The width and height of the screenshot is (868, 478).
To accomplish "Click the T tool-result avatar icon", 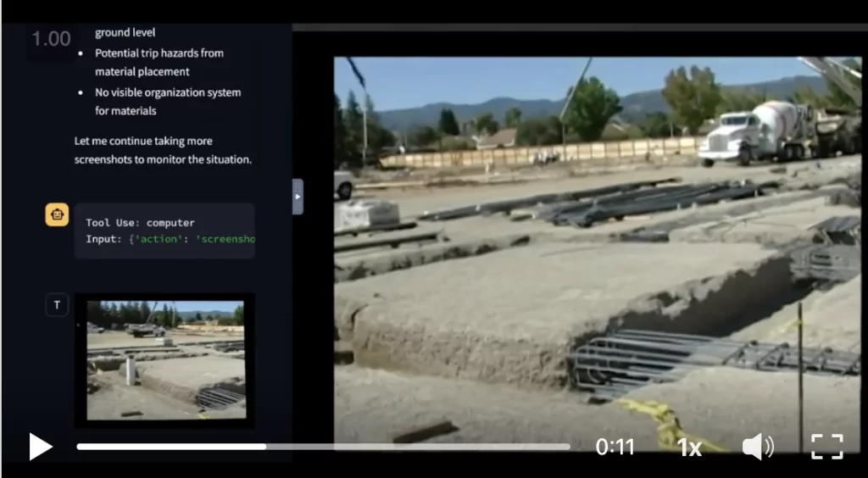I will tap(57, 305).
